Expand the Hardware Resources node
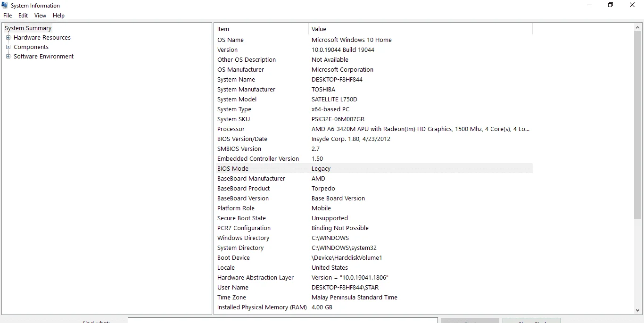 click(x=8, y=38)
